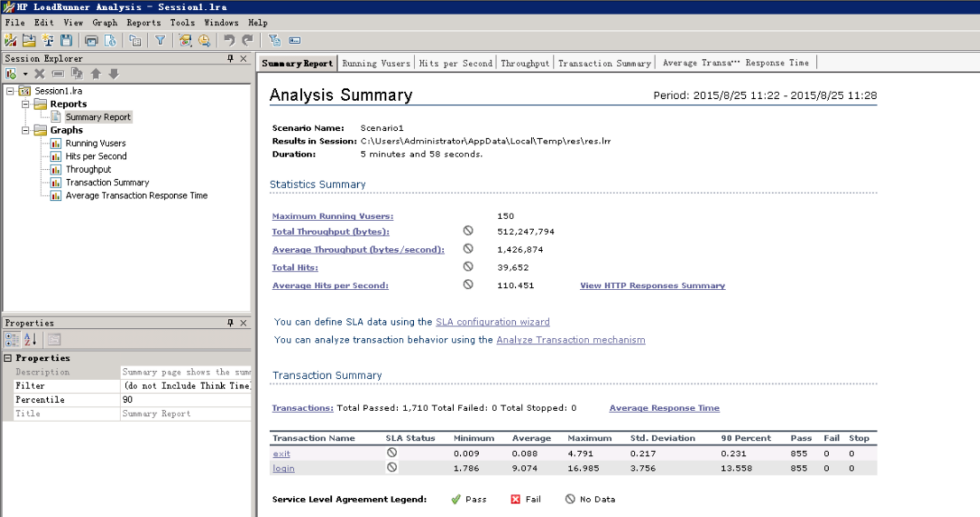Click the Add New Graph icon
This screenshot has width=980, height=517.
pyautogui.click(x=11, y=74)
